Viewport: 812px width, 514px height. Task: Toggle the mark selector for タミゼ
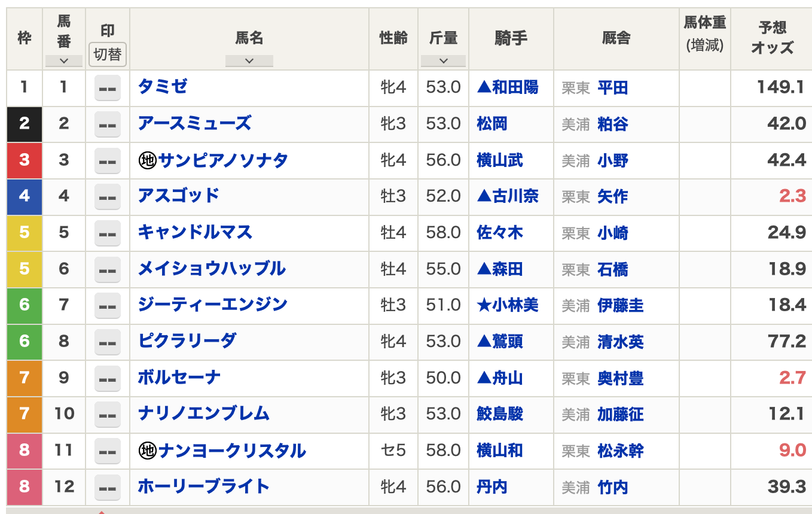108,88
